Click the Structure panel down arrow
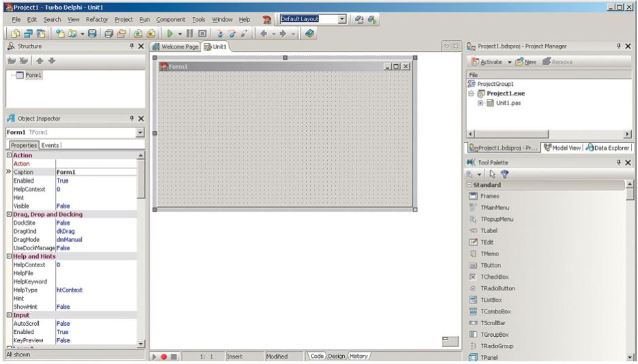 [x=52, y=61]
